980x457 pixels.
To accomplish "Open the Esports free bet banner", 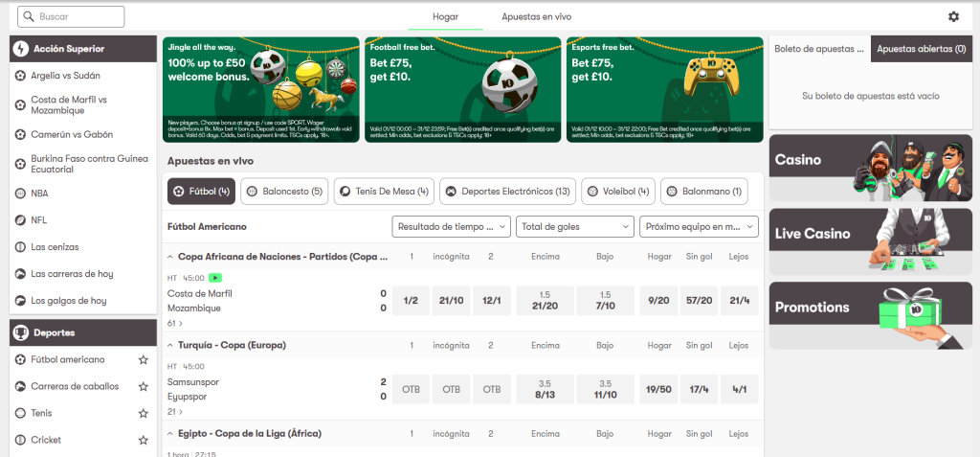I will coord(665,89).
